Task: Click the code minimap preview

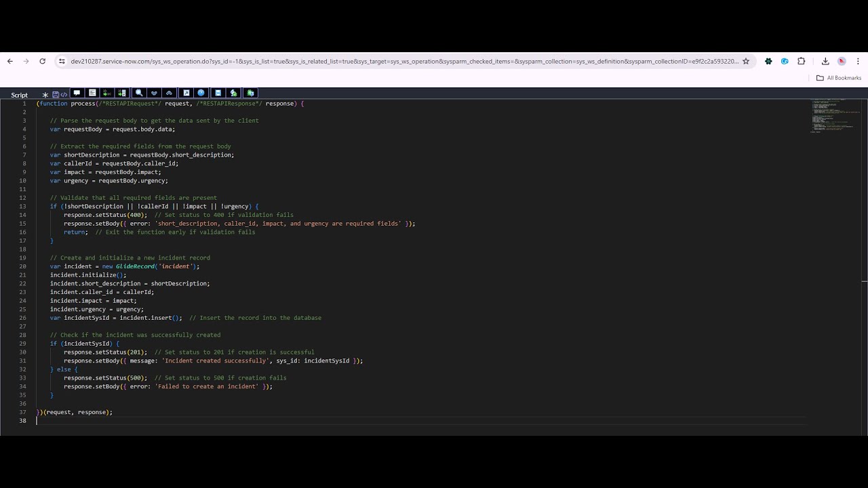Action: (835, 116)
